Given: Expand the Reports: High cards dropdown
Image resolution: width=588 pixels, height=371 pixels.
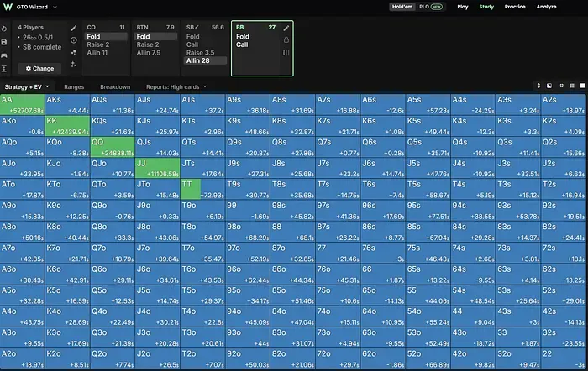Looking at the screenshot, I should click(x=205, y=86).
